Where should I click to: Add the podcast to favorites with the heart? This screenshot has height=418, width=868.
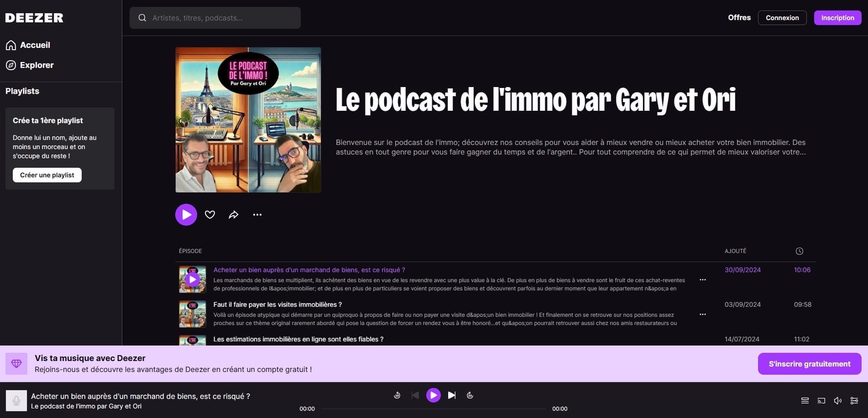pyautogui.click(x=210, y=215)
